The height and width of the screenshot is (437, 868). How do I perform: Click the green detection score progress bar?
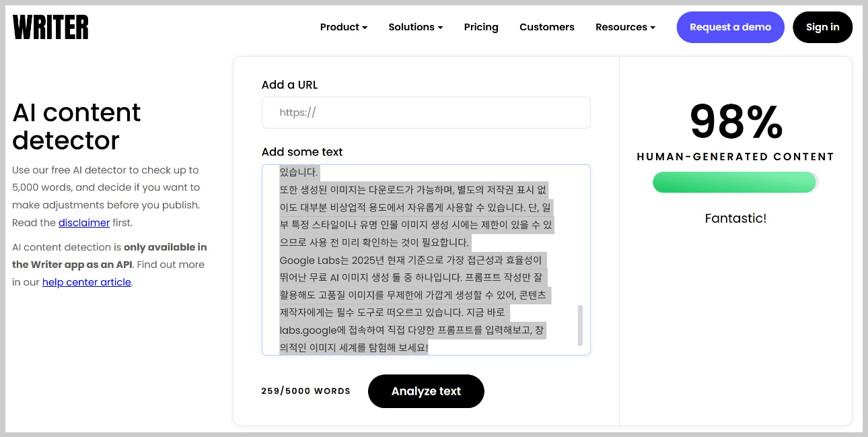tap(734, 182)
